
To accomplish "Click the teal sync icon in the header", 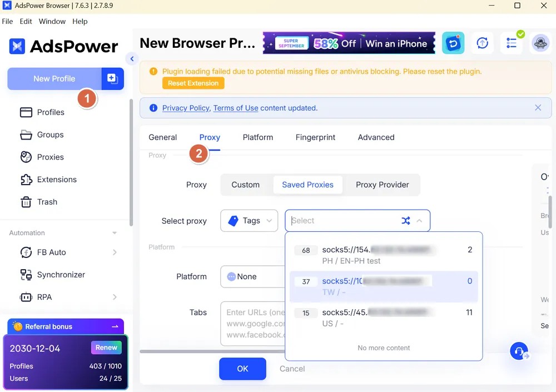I will (x=453, y=43).
